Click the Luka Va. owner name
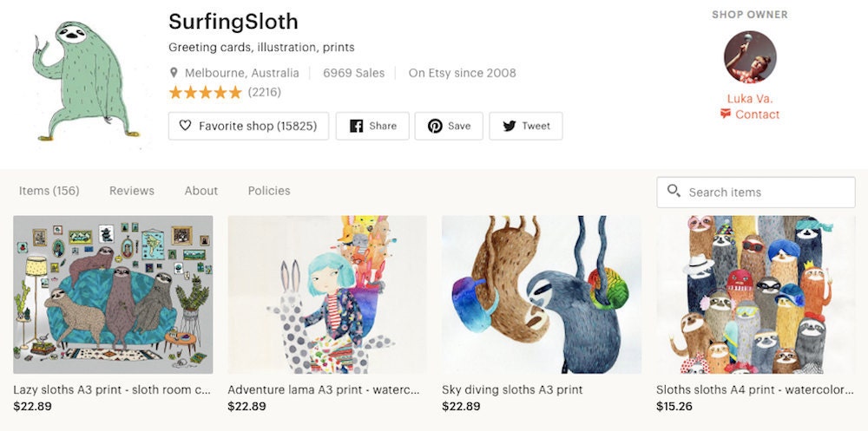The image size is (868, 431). click(x=750, y=99)
